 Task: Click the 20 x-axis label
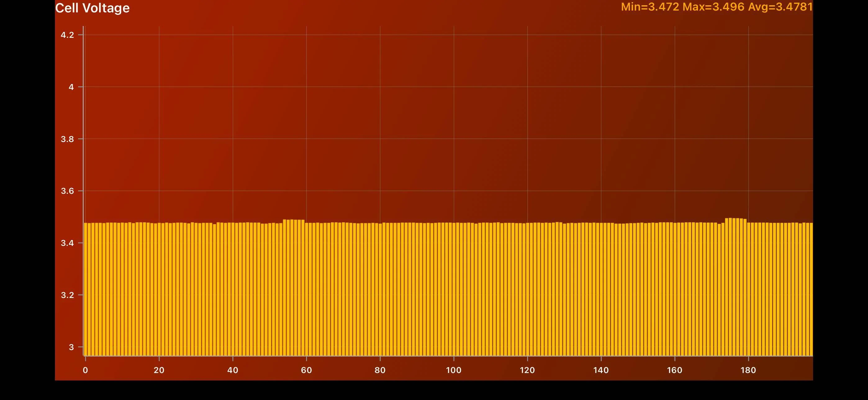pyautogui.click(x=159, y=370)
